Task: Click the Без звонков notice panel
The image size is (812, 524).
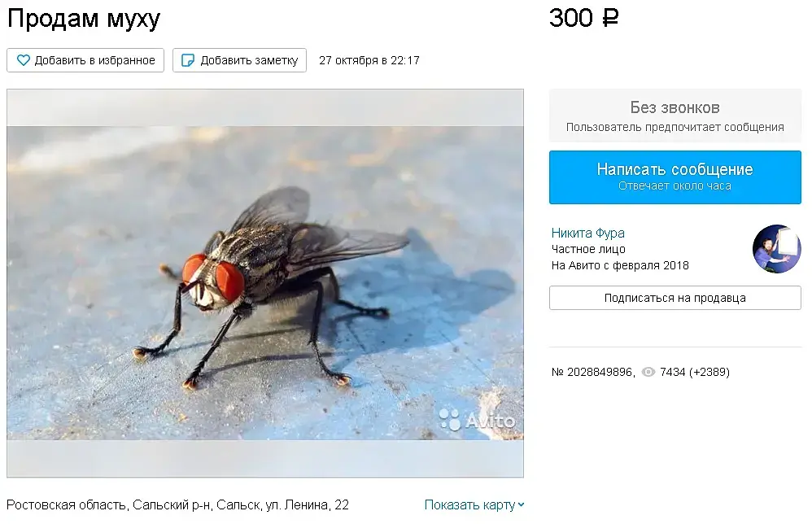Action: (674, 116)
